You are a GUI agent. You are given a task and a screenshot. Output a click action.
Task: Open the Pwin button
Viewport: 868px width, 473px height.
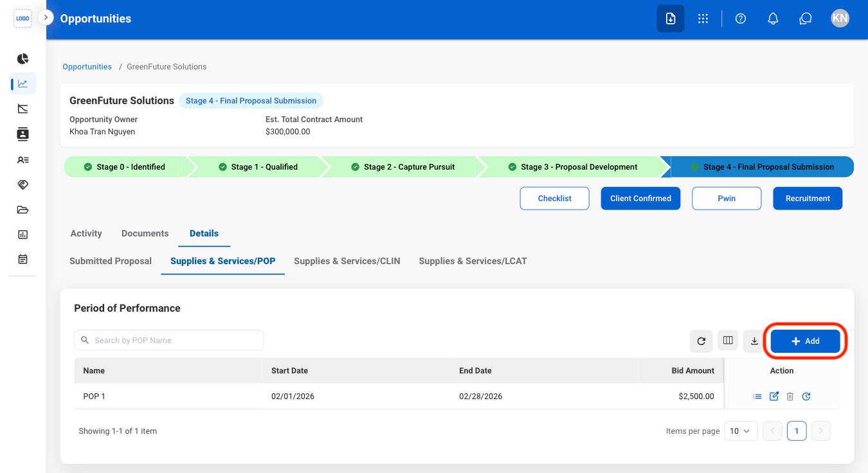[x=727, y=199]
